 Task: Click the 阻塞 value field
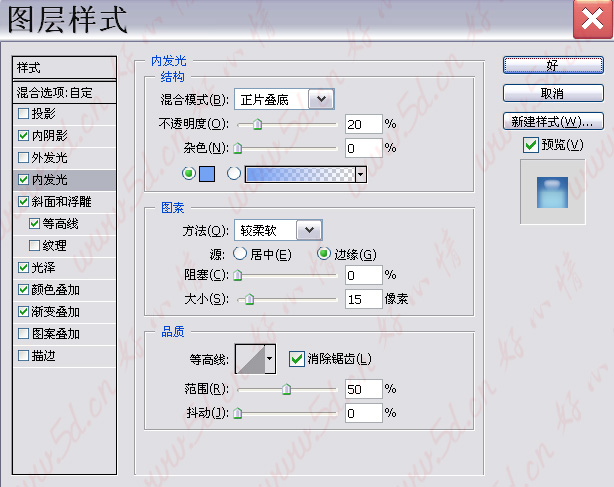click(363, 275)
